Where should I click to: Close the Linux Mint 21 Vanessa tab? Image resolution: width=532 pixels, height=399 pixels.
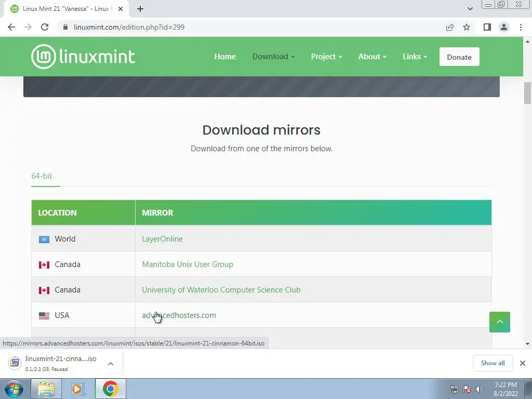[121, 9]
